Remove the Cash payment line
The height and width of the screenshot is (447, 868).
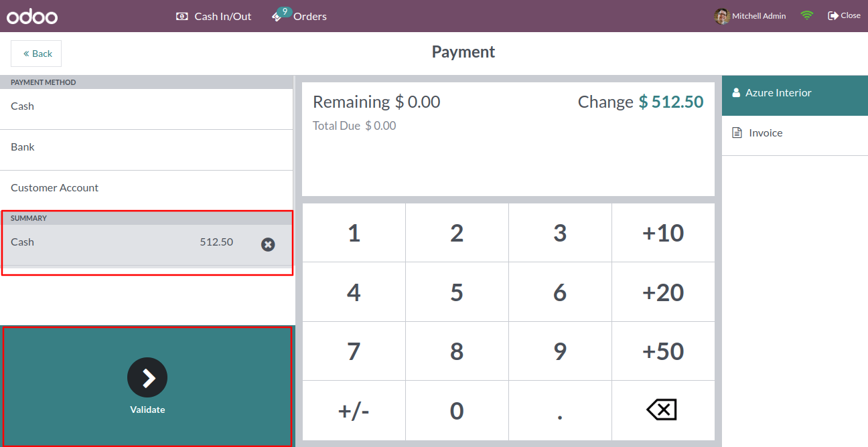tap(268, 245)
